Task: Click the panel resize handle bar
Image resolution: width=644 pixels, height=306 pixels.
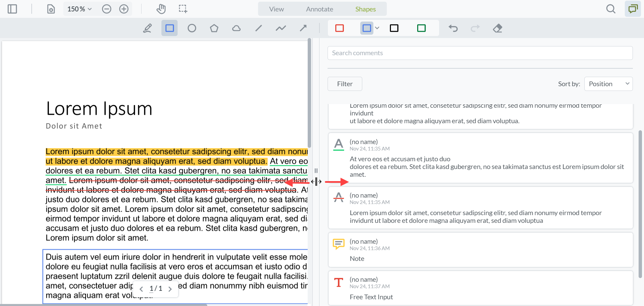Action: point(316,171)
